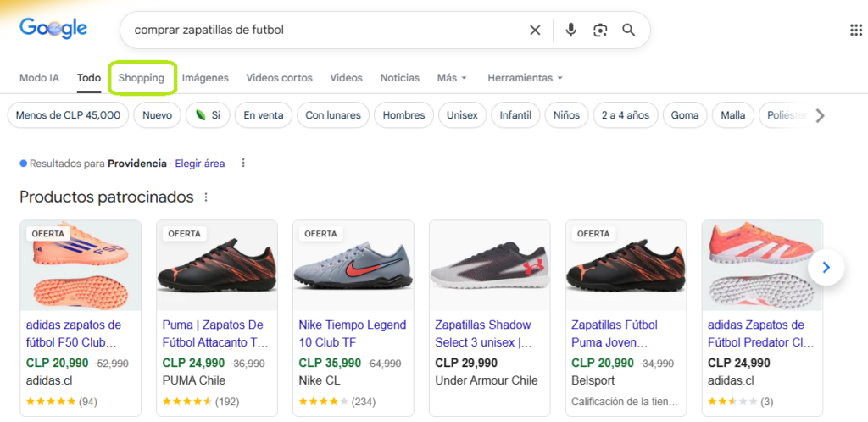This screenshot has height=422, width=868.
Task: Open the Google apps grid
Action: click(855, 31)
